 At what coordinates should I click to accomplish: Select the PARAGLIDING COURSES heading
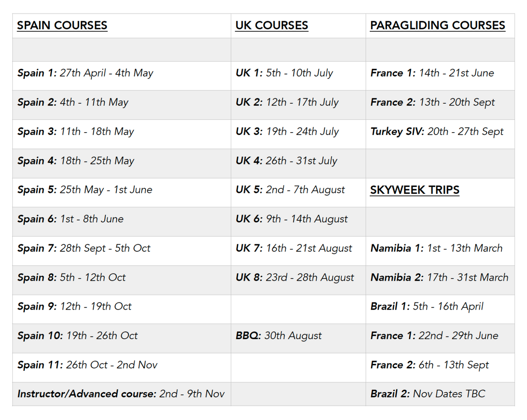pos(437,25)
